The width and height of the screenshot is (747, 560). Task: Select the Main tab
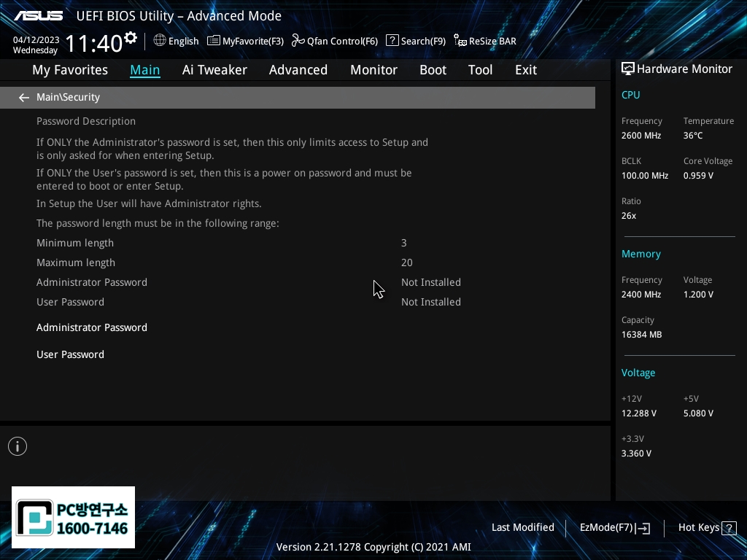tap(145, 70)
